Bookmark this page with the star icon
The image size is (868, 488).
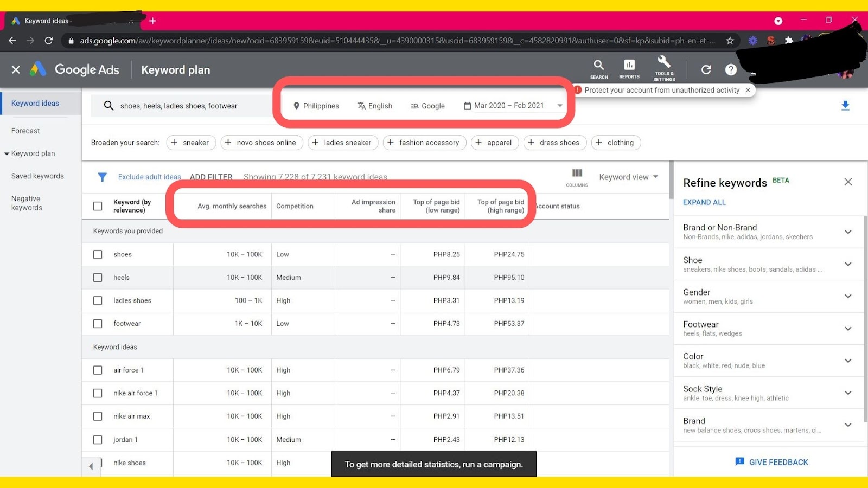[730, 41]
